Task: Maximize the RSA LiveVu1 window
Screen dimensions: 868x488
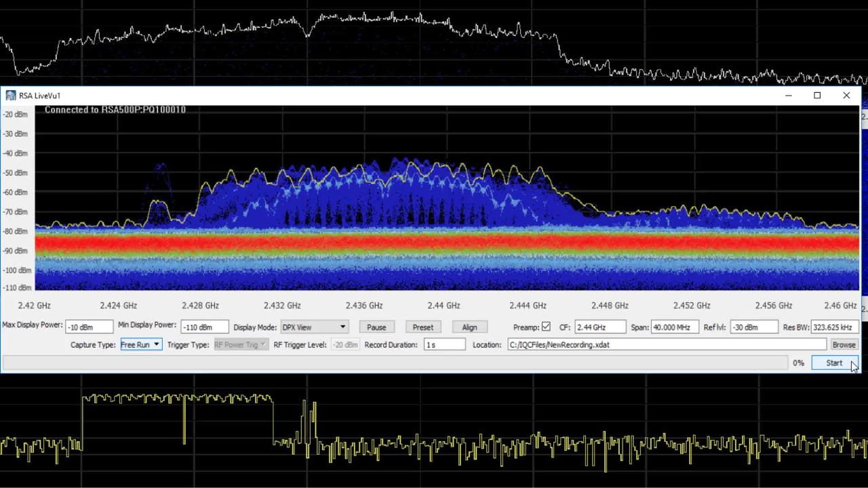Action: [817, 96]
